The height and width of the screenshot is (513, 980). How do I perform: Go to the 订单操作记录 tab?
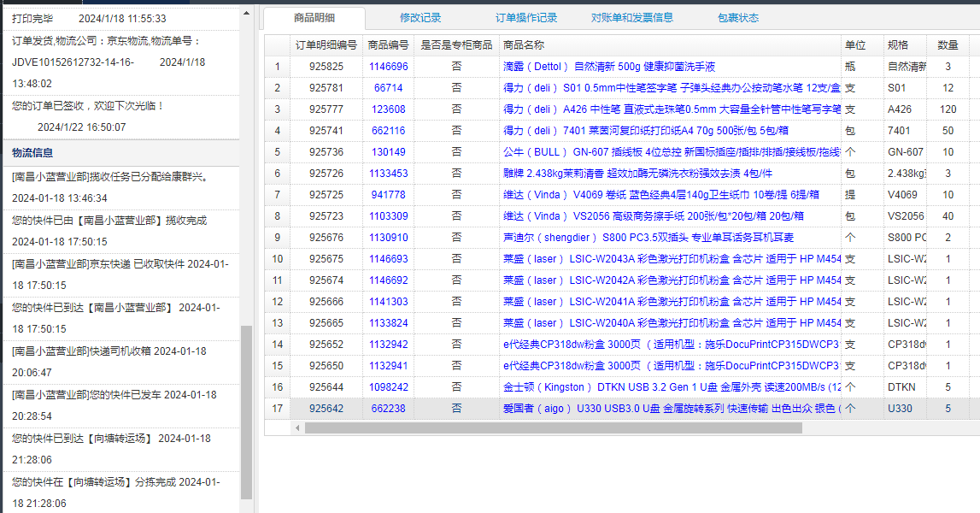click(526, 18)
